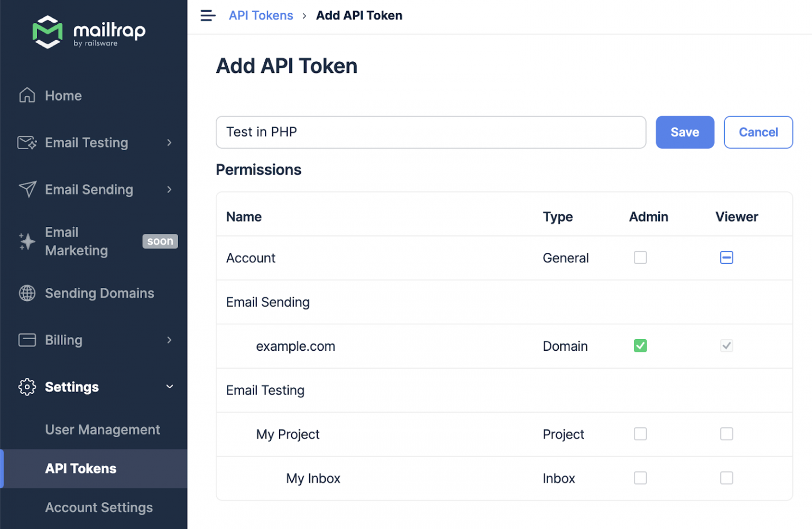
Task: Click the Sending Domains globe icon
Action: pos(27,293)
